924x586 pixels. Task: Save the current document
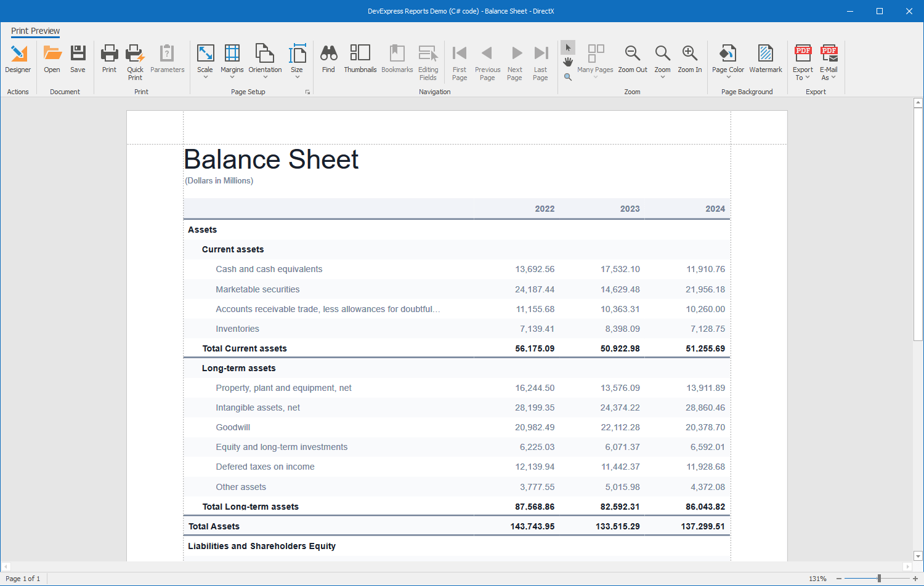coord(78,58)
